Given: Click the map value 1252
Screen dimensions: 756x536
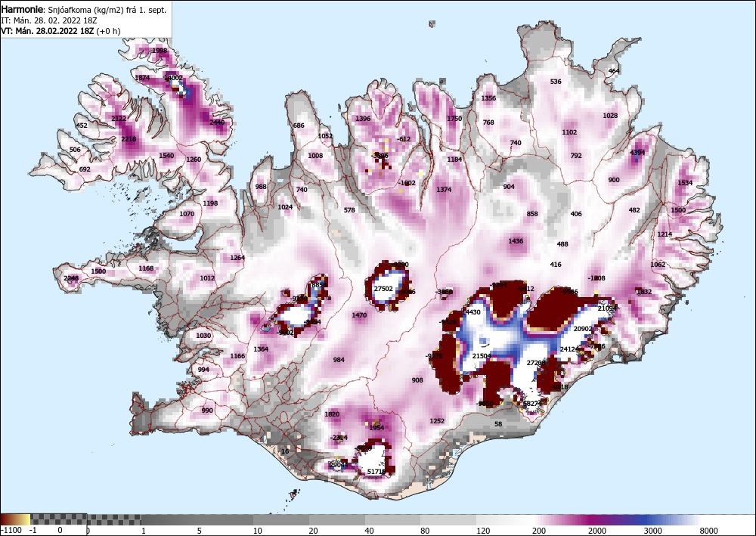Looking at the screenshot, I should [437, 421].
